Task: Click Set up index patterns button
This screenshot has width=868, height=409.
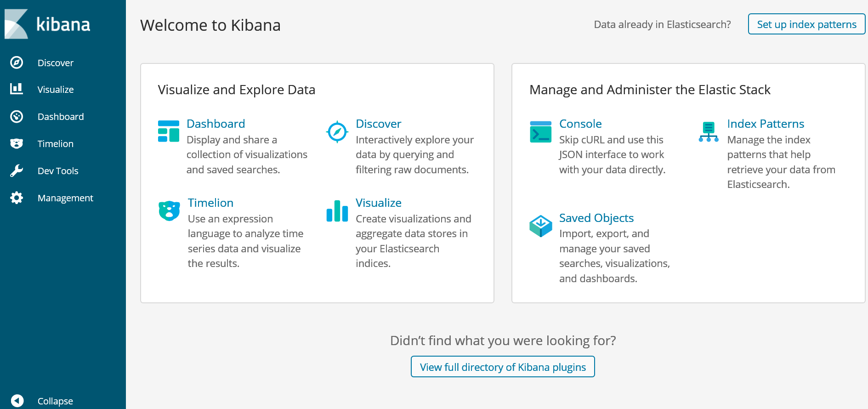Action: point(806,24)
